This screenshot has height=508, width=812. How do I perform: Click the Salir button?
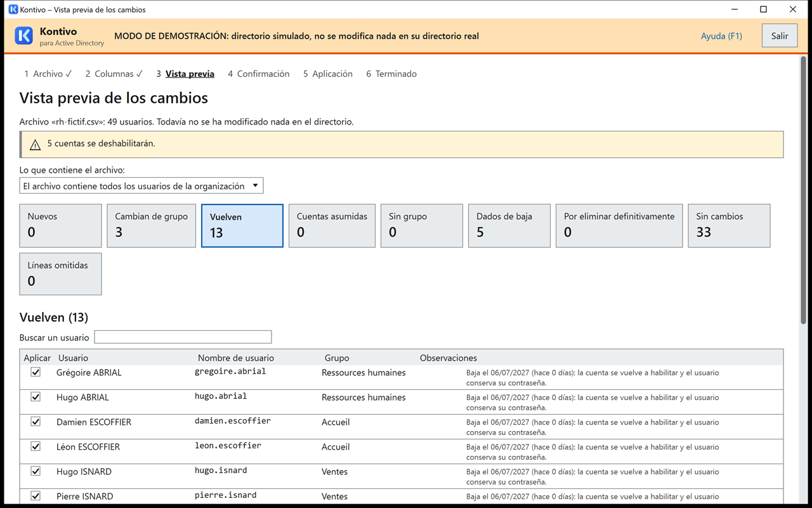780,36
